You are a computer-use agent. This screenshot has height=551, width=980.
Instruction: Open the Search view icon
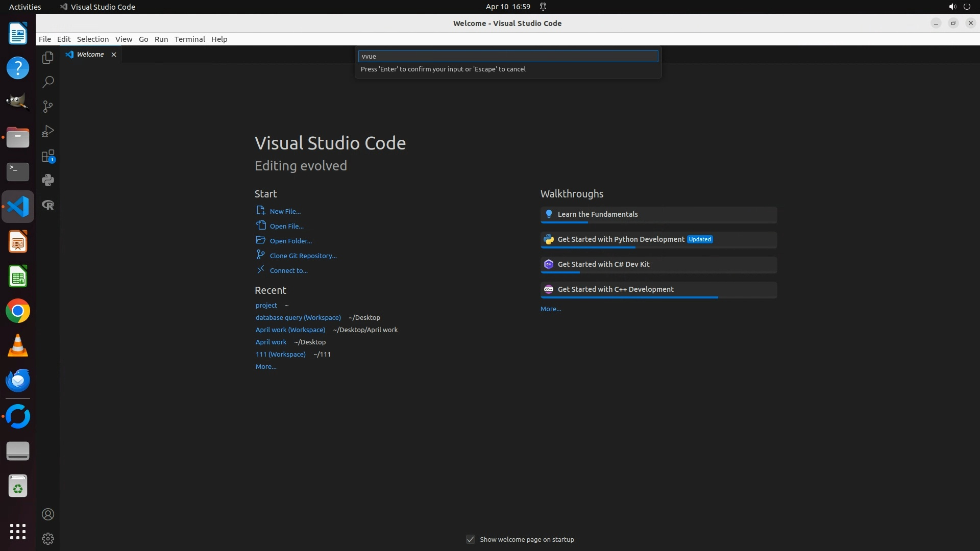(47, 82)
